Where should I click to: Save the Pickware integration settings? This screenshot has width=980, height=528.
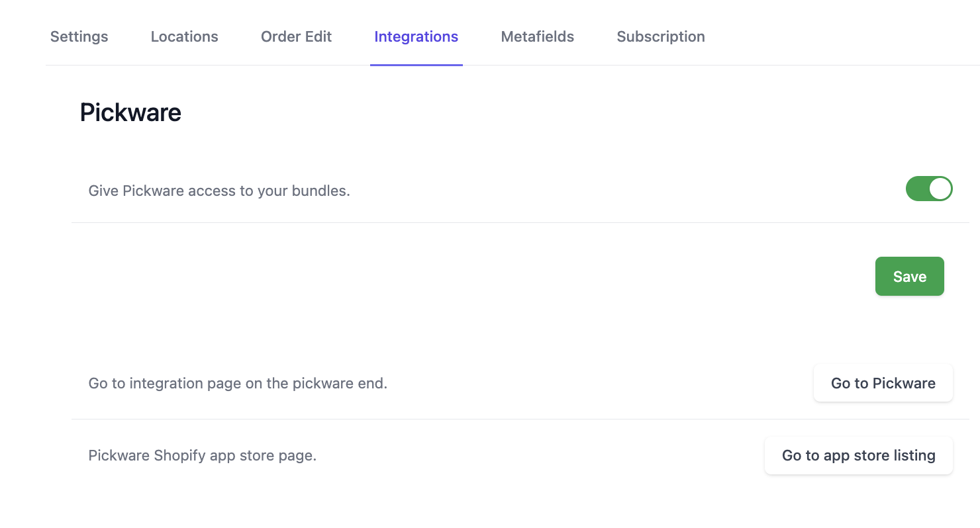click(x=909, y=276)
